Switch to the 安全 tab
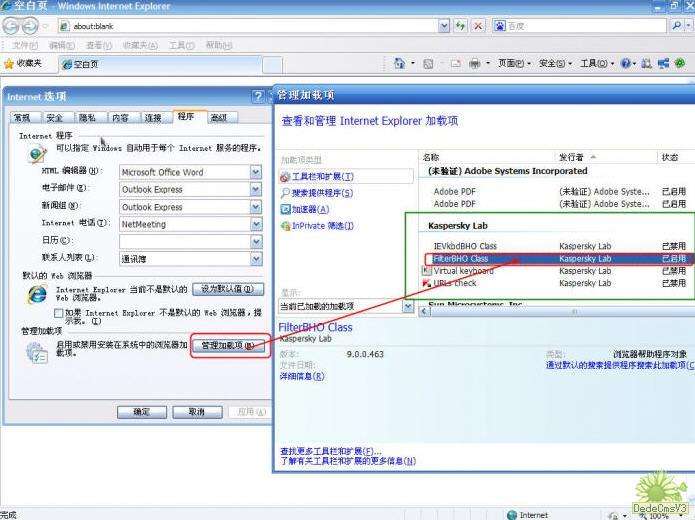The height and width of the screenshot is (520, 695). (x=55, y=117)
